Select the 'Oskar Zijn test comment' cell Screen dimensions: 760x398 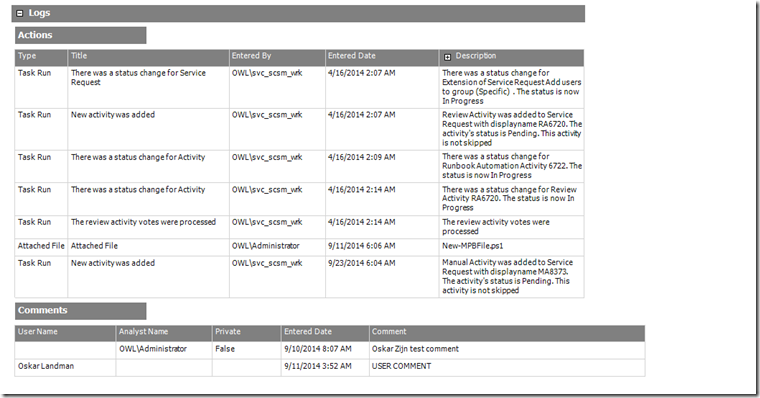click(507, 350)
